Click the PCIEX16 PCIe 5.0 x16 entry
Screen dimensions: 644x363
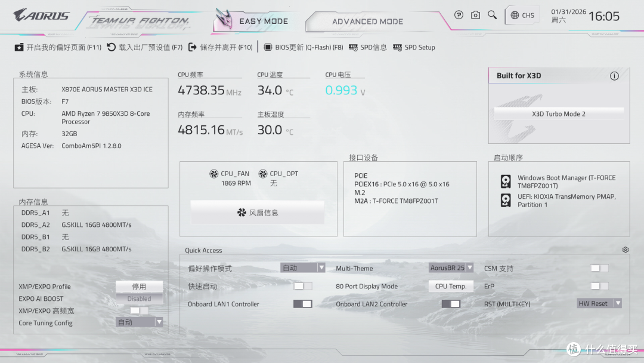pos(402,184)
